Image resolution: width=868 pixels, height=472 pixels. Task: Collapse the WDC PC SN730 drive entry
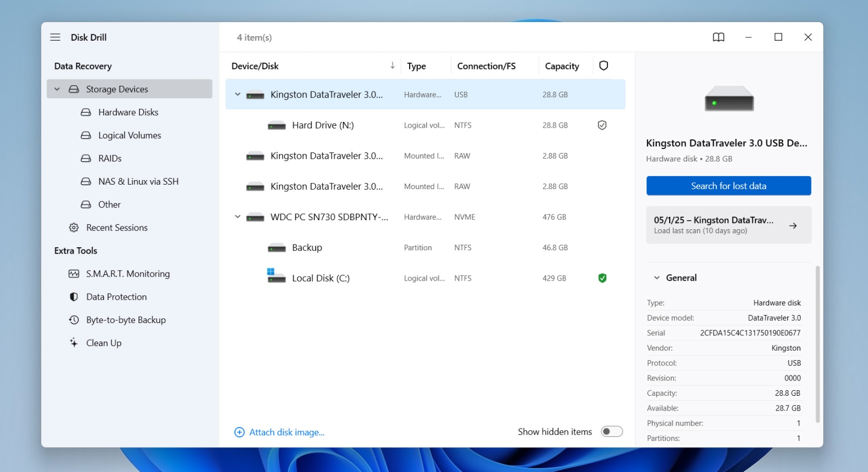point(237,217)
